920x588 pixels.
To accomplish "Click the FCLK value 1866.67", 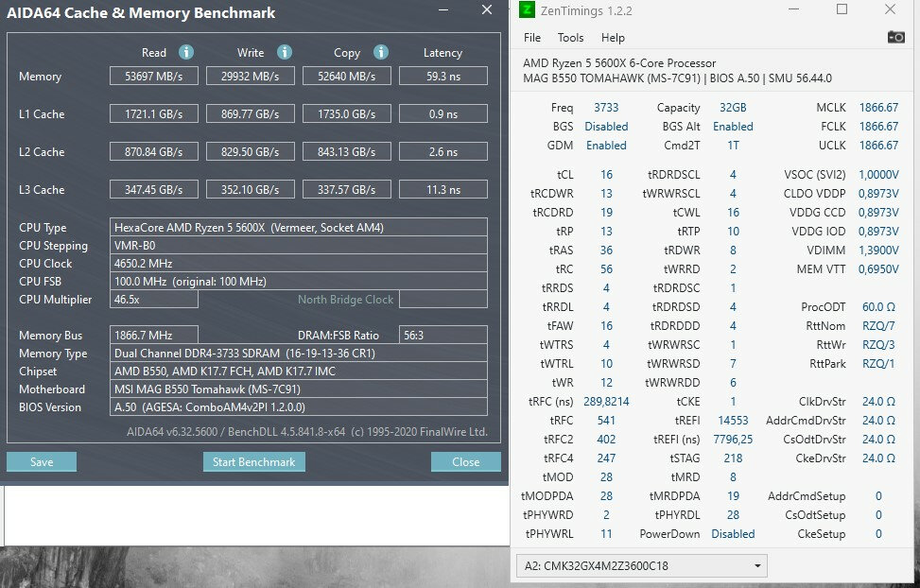I will pos(878,126).
